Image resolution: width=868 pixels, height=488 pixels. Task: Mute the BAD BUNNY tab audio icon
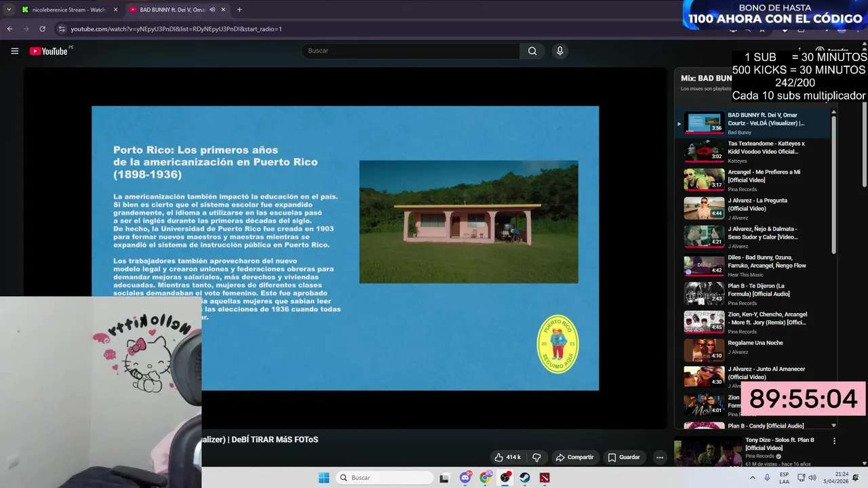click(212, 9)
